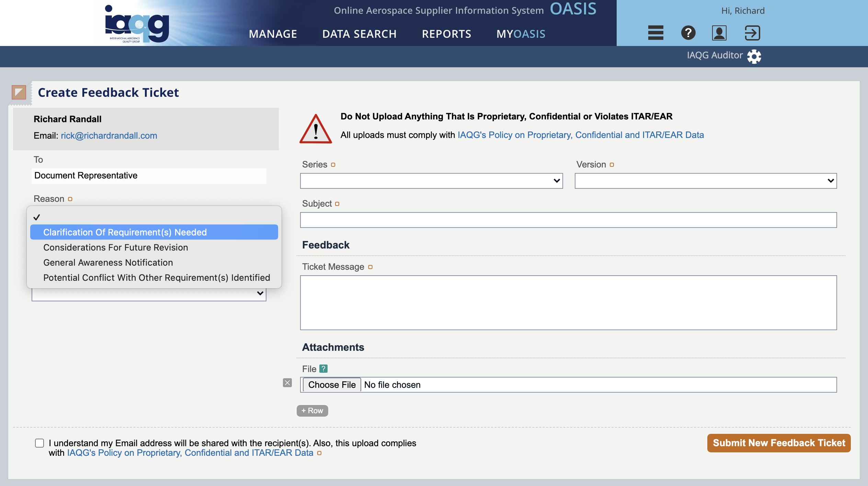Image resolution: width=868 pixels, height=486 pixels.
Task: Select the blank checked reason option
Action: point(154,217)
